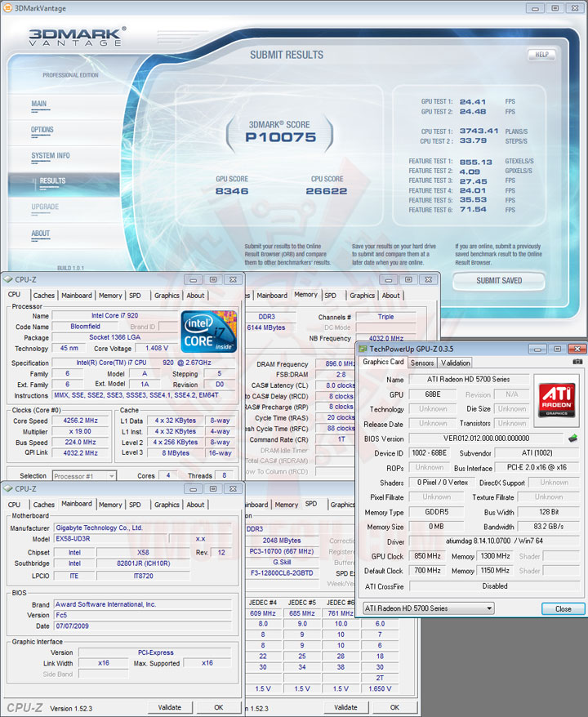Open Graphics tab in CPU-Z Memory window

362,296
